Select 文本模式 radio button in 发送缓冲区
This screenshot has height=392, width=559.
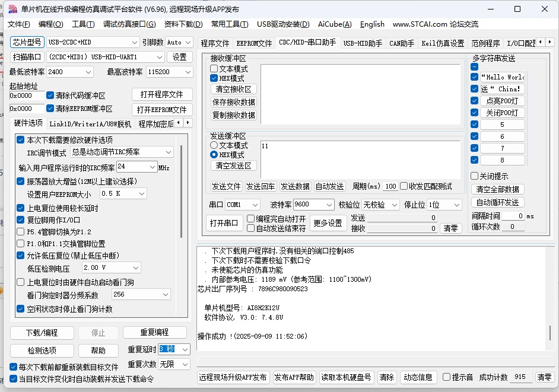click(x=214, y=145)
